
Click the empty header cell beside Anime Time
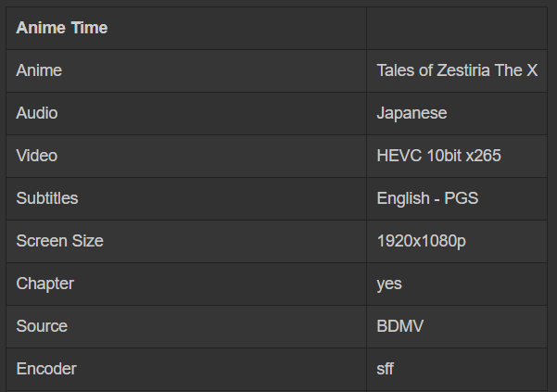pyautogui.click(x=456, y=28)
